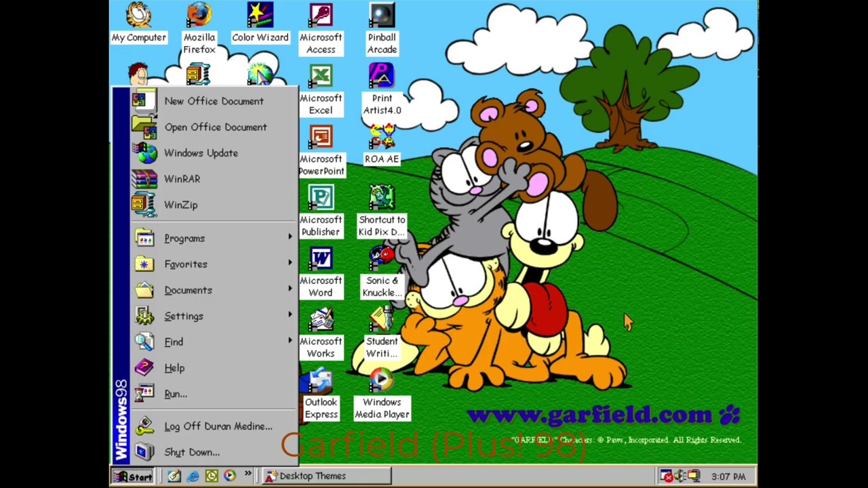Click the display monitor tray icon
Screen dimensions: 868x488
click(693, 476)
